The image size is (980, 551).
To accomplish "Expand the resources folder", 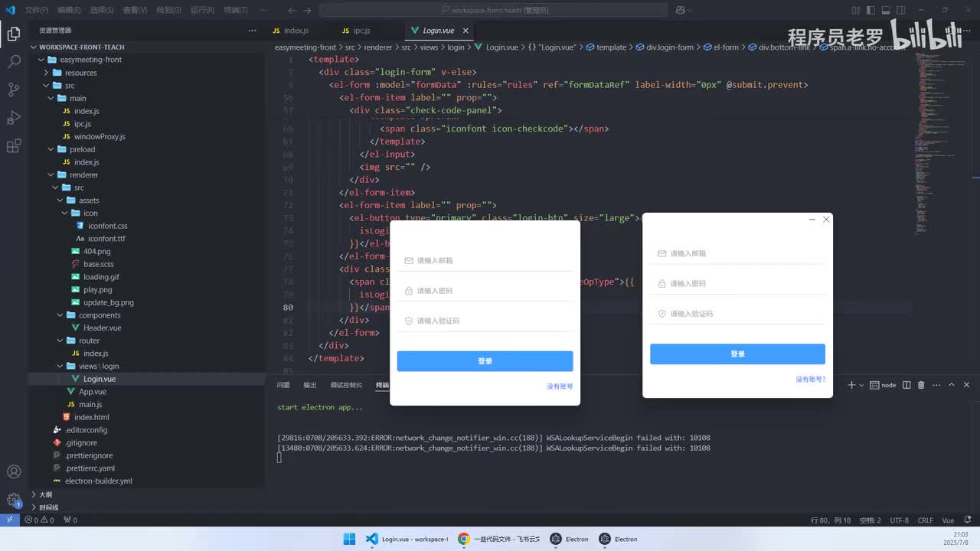I will tap(47, 73).
